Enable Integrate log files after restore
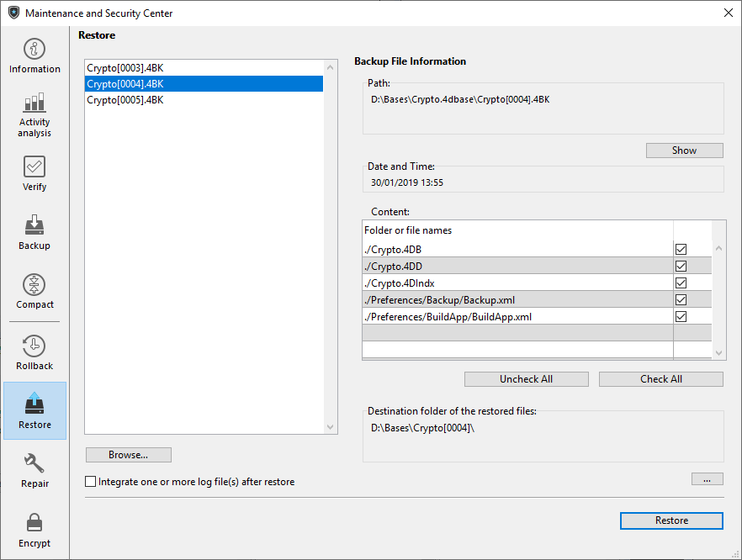The height and width of the screenshot is (560, 742). 91,482
